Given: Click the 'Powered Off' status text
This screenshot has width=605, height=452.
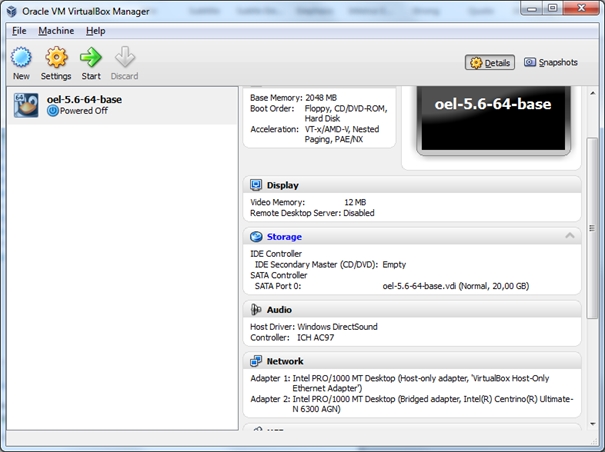Looking at the screenshot, I should coord(84,111).
